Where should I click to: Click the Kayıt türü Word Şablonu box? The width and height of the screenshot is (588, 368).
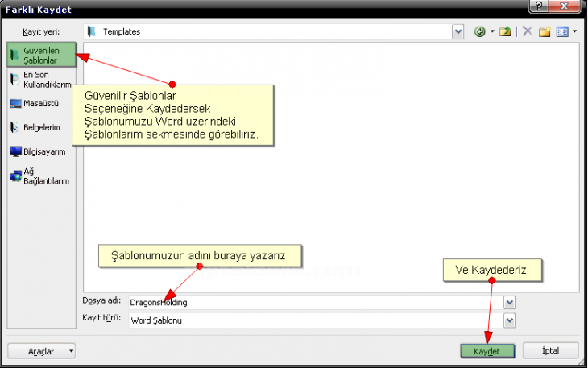tap(316, 320)
